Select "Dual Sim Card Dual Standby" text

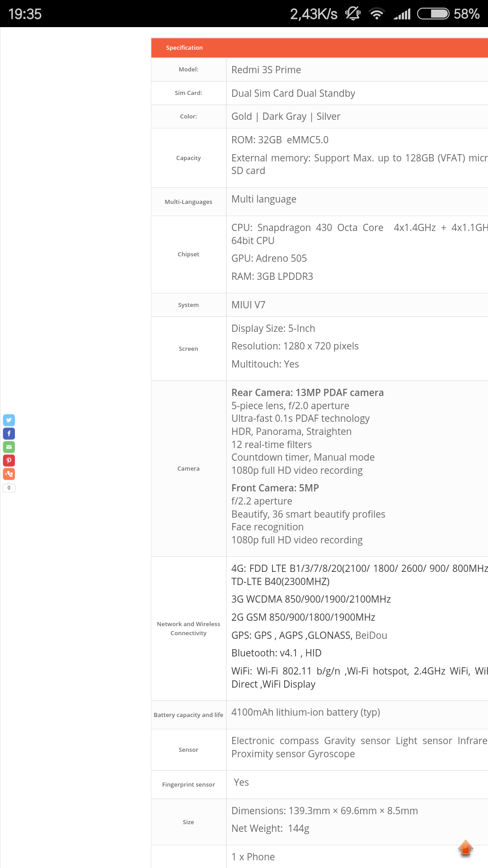pyautogui.click(x=293, y=93)
